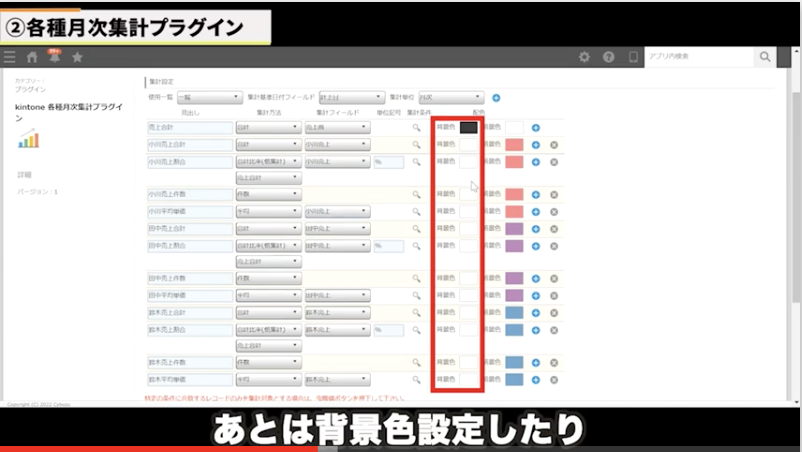This screenshot has width=802, height=452.
Task: Open 集計方法 dropdown on 小川売上件数 row
Action: coord(267,194)
